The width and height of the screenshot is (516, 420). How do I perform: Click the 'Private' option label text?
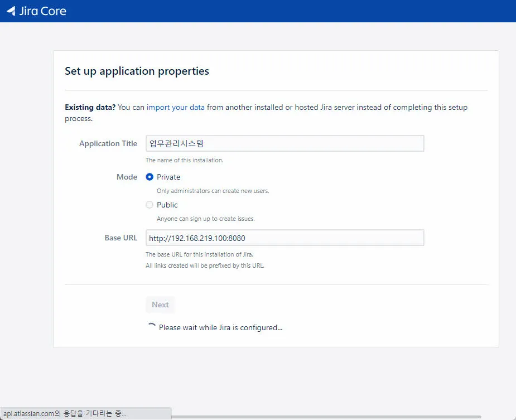click(x=168, y=177)
